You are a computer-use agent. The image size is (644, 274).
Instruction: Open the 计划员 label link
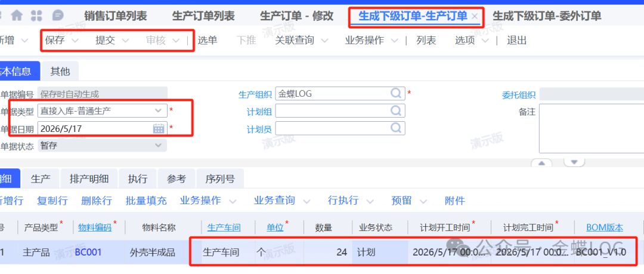259,129
